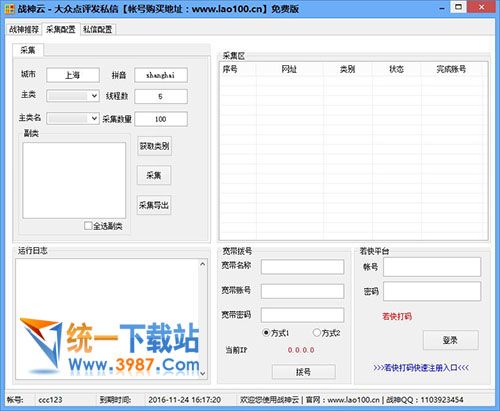Click the 完成账号 column header
Image resolution: width=500 pixels, height=411 pixels.
451,69
